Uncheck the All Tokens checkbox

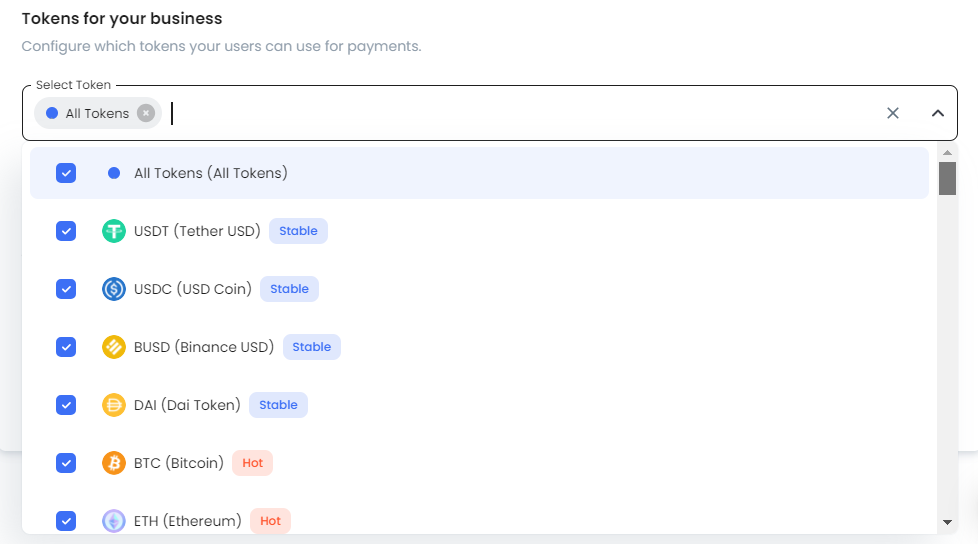66,173
